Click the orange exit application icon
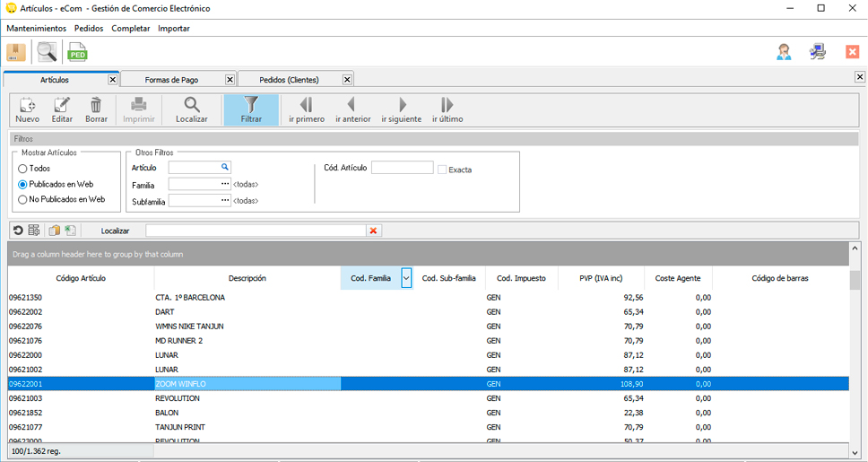Viewport: 868px width, 462px height. point(852,51)
